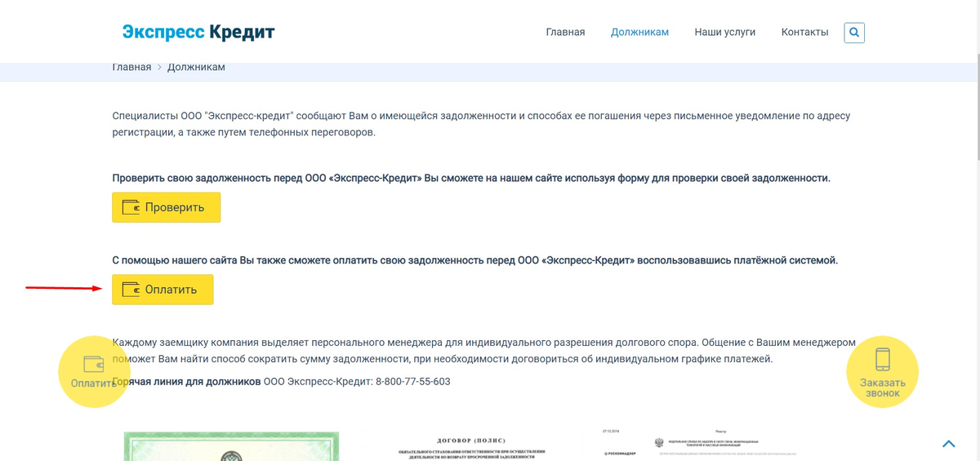Screen dimensions: 980x461
Task: Click the round floating Оплатить wallet icon
Action: coord(94,364)
